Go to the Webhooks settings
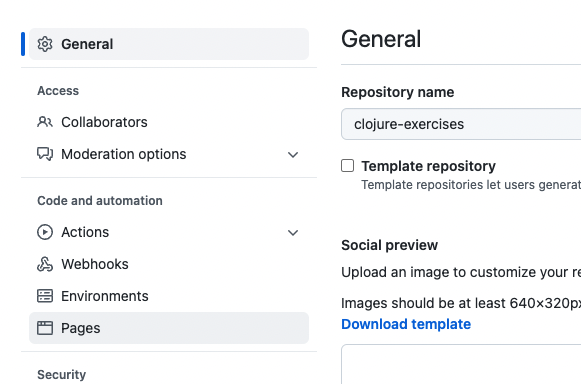581x384 pixels. coord(169,264)
